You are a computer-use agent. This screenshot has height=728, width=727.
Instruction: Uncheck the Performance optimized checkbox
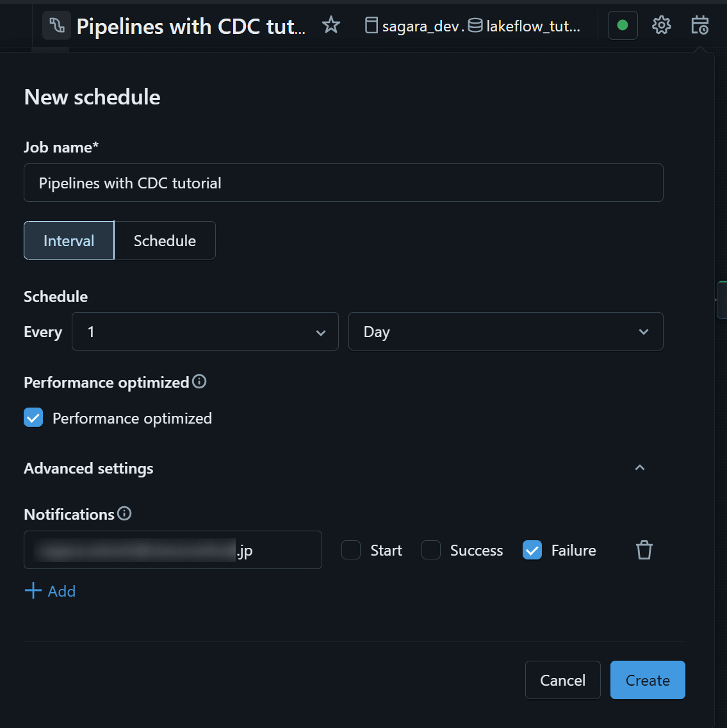(33, 418)
